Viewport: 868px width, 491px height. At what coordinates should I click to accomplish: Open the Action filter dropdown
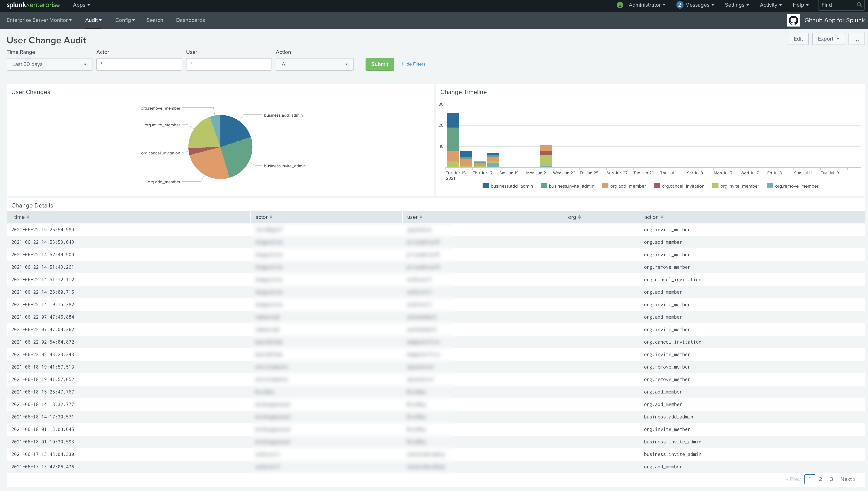coord(314,64)
